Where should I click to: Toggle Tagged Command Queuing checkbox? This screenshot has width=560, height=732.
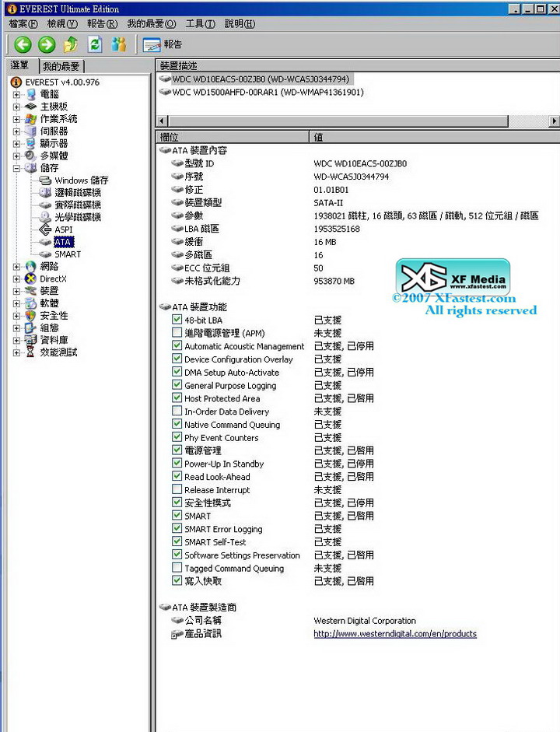(177, 568)
